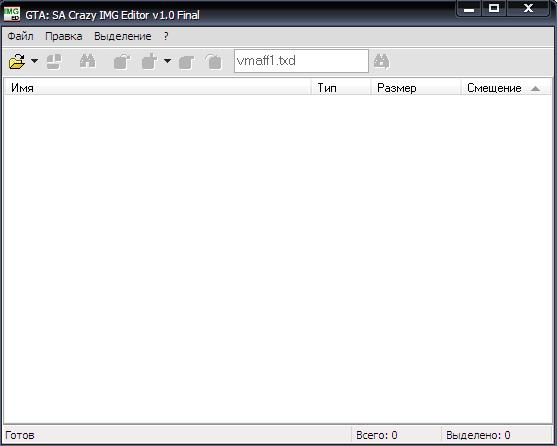Click the greyed-out rebuild archive icon
The width and height of the screenshot is (557, 446).
[x=54, y=61]
